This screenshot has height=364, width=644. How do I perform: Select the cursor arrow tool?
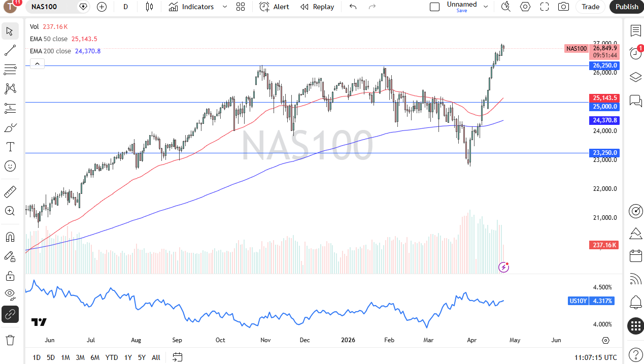click(x=10, y=31)
